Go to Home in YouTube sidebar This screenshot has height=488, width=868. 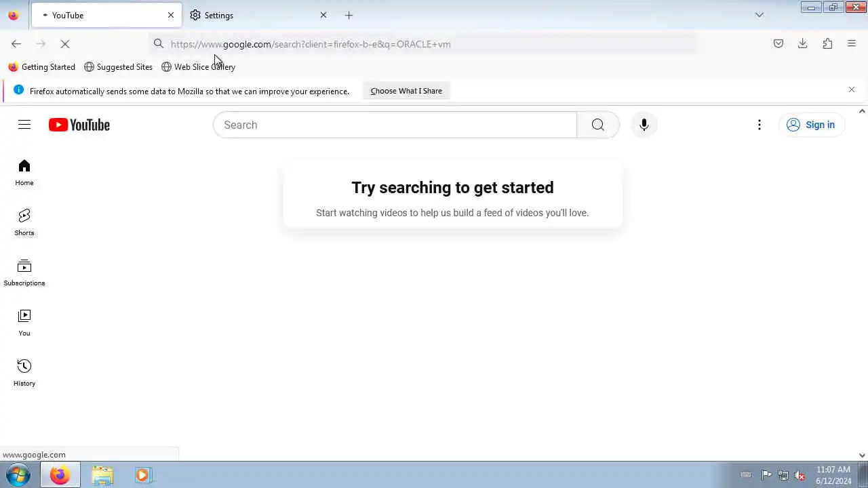tap(24, 173)
